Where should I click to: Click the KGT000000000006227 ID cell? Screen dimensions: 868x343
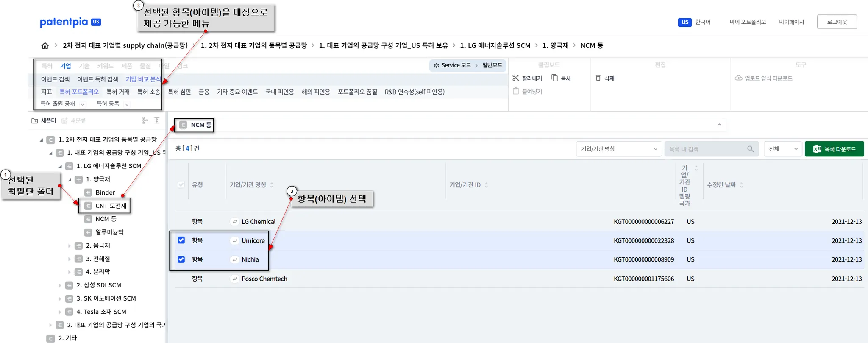click(644, 222)
